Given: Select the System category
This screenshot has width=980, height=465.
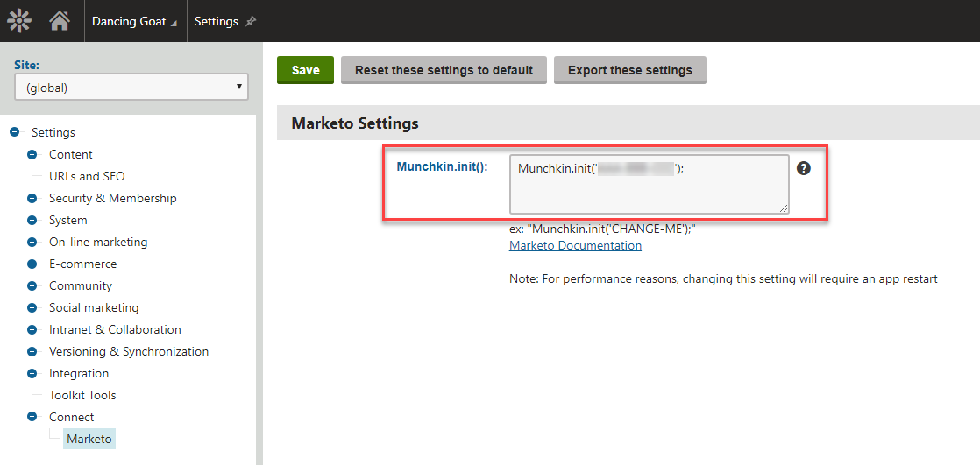Looking at the screenshot, I should click(x=68, y=220).
